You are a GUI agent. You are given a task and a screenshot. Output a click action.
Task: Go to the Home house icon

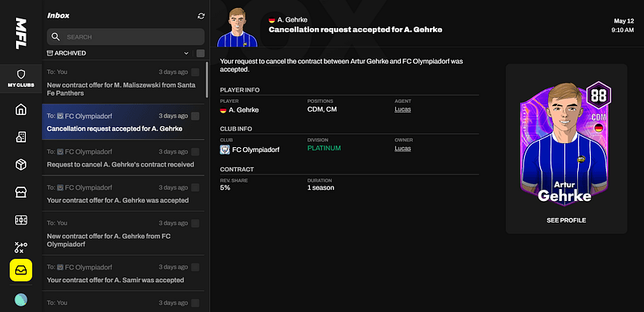[x=21, y=109]
